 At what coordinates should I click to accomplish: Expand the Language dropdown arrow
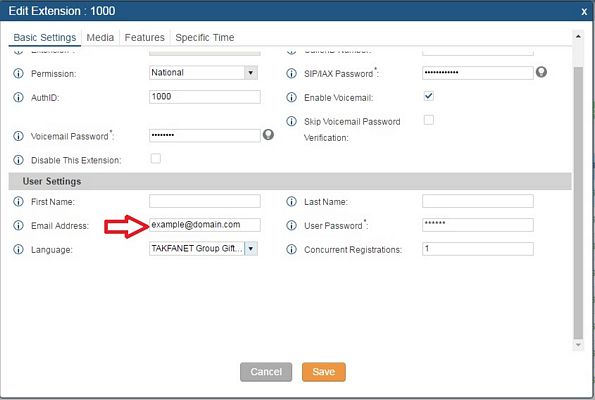coord(251,249)
